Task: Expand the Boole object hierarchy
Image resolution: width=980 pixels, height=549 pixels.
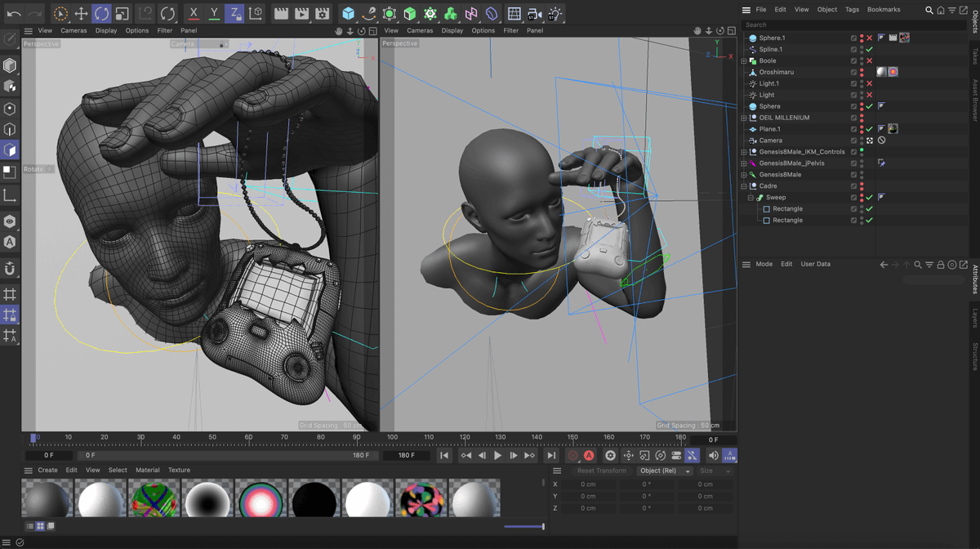Action: pyautogui.click(x=744, y=60)
